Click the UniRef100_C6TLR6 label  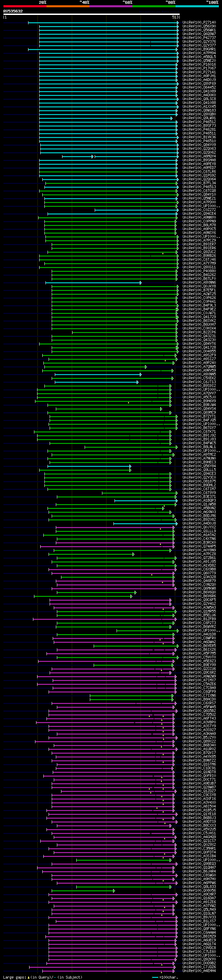[199, 172]
